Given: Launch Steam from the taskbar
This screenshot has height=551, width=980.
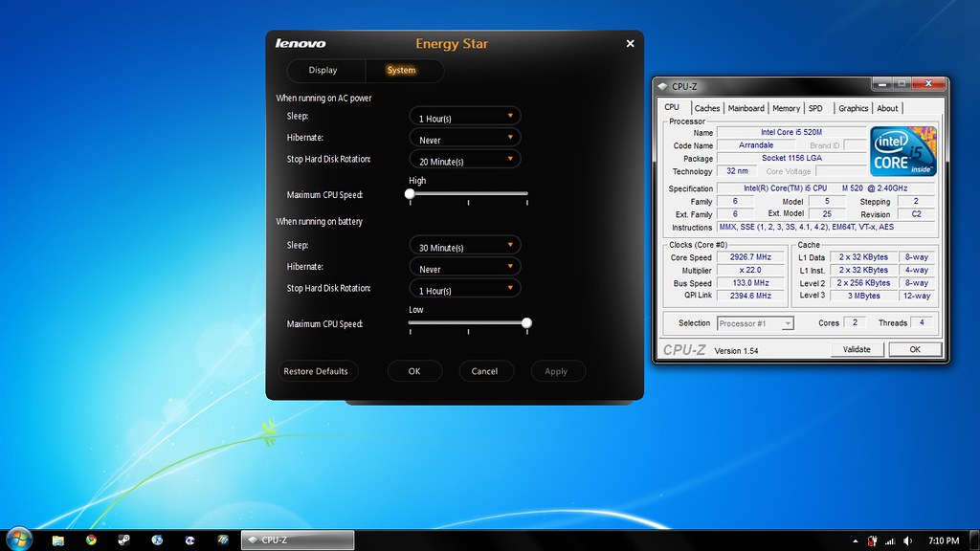Looking at the screenshot, I should pos(123,540).
